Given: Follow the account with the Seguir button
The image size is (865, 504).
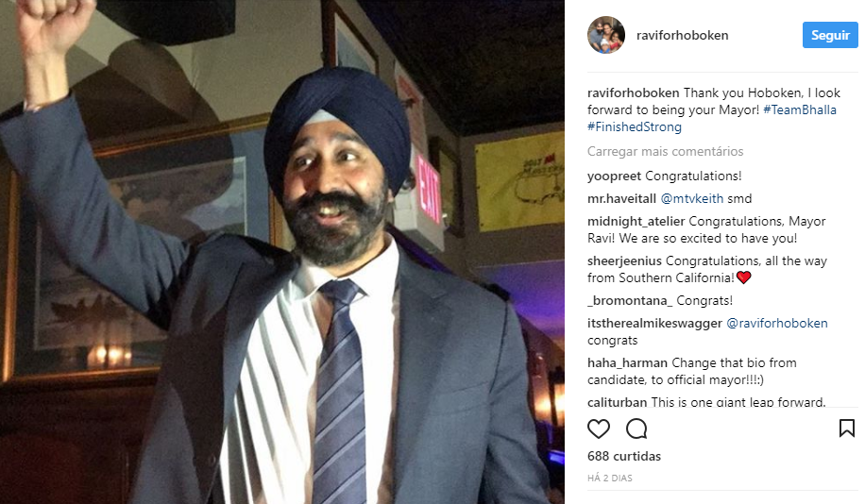Looking at the screenshot, I should coord(830,35).
